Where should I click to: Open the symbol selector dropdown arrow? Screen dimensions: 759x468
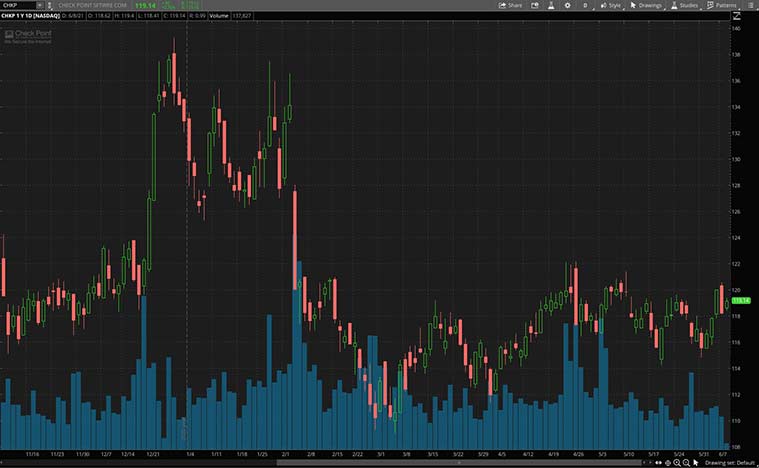point(40,5)
